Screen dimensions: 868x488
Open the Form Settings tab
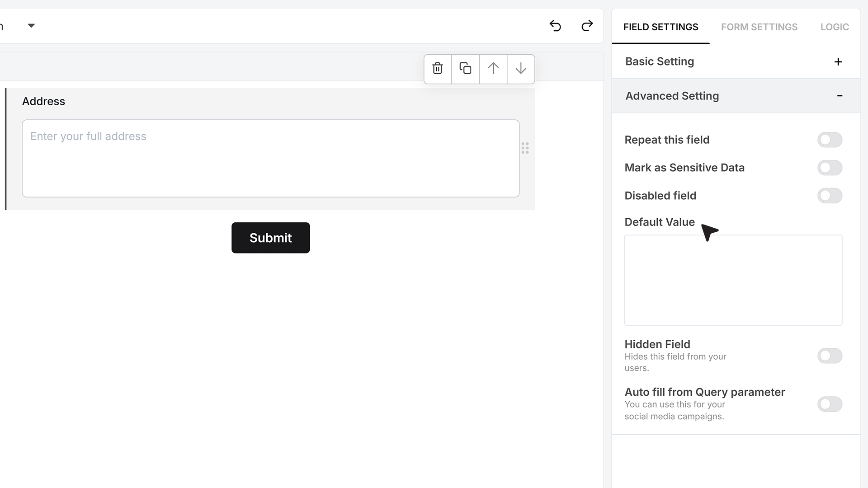[x=759, y=27]
